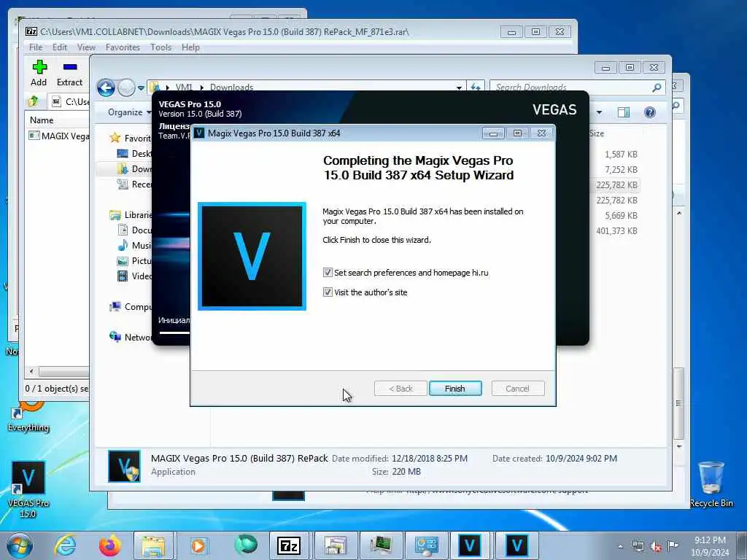This screenshot has height=560, width=747.
Task: Click the Refresh button in the Explorer address bar
Action: tap(476, 87)
